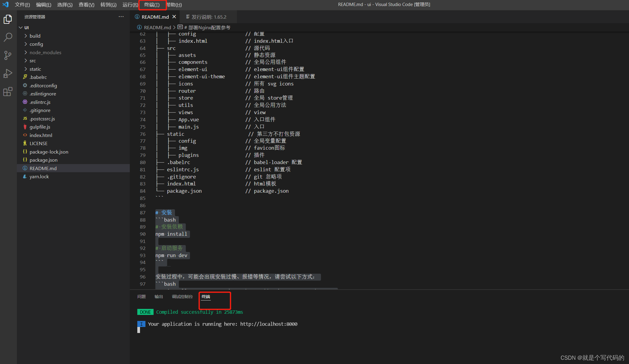This screenshot has height=364, width=629.
Task: Open the Explorer view in activity bar
Action: tap(8, 19)
